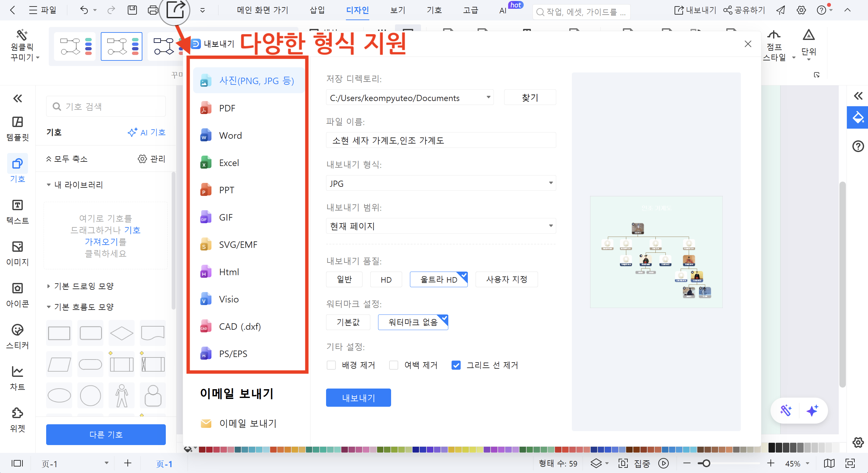Enable the 배경 제거 checkbox
868x473 pixels.
tap(331, 365)
